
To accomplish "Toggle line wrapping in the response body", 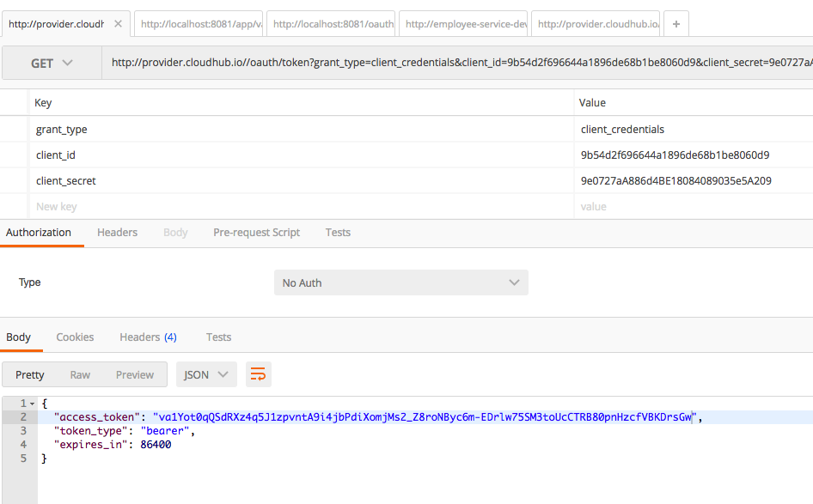I will (x=259, y=374).
